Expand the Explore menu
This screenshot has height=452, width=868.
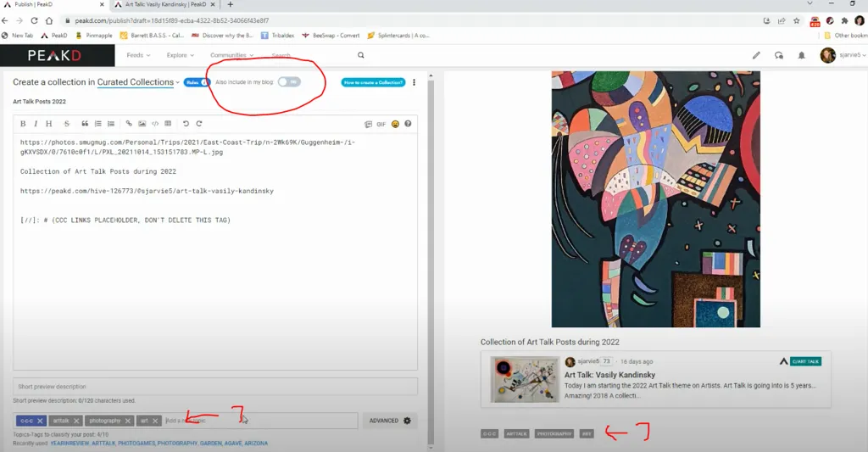[x=181, y=55]
